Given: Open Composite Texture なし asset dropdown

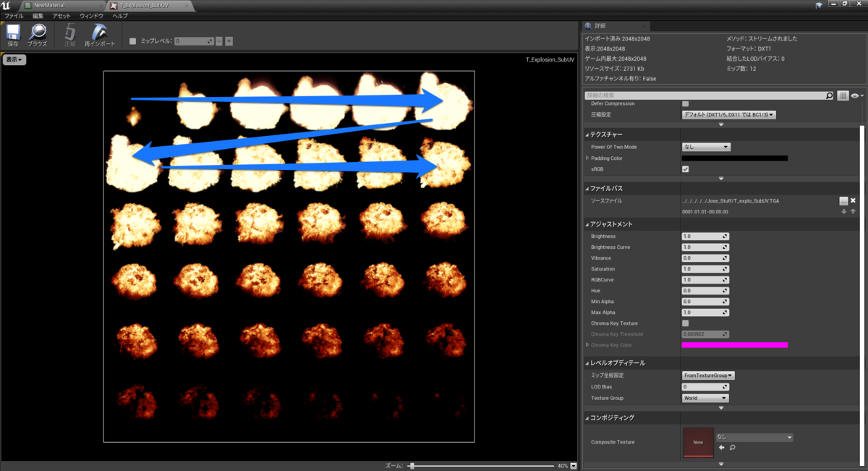Looking at the screenshot, I should pyautogui.click(x=754, y=437).
